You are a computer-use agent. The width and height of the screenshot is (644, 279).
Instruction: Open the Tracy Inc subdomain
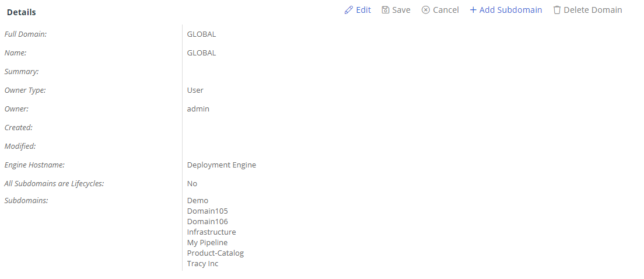[202, 264]
